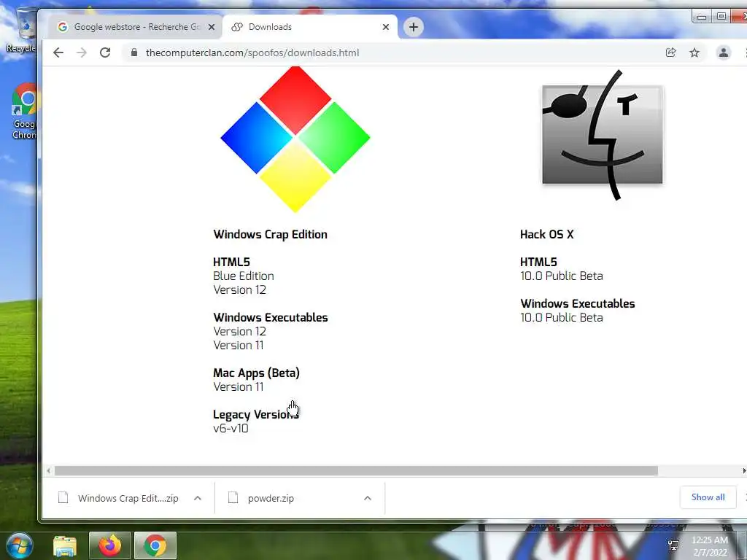747x560 pixels.
Task: Click the Chrome taskbar button
Action: click(155, 545)
